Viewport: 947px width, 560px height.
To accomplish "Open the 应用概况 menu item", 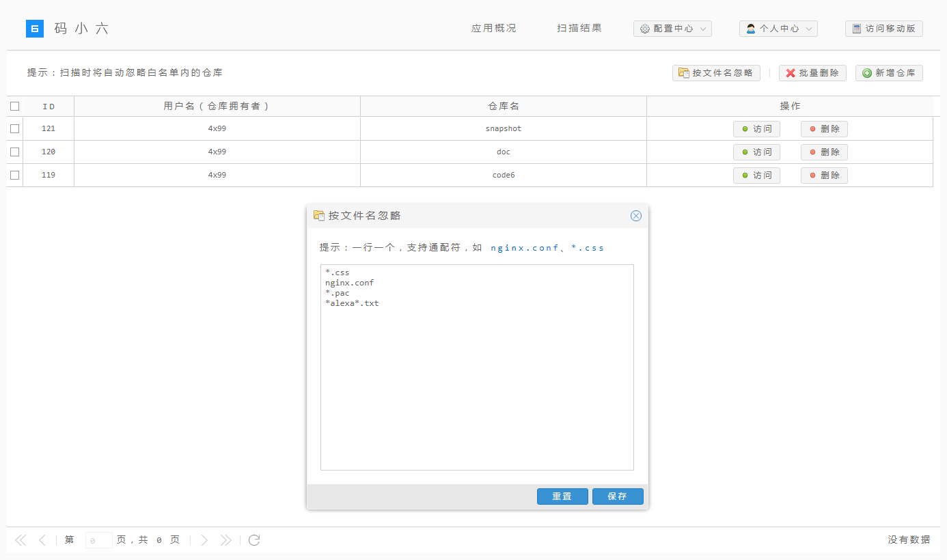I will 494,29.
